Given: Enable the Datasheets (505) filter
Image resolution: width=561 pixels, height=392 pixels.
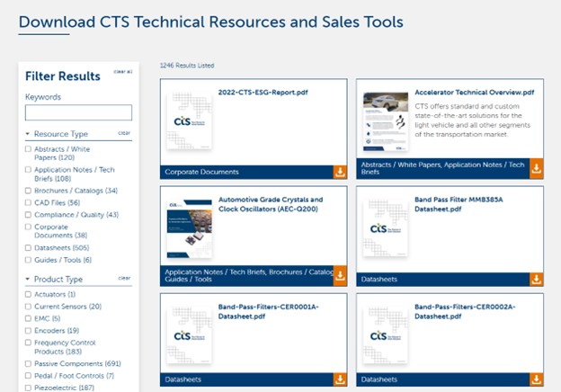Looking at the screenshot, I should coord(28,247).
